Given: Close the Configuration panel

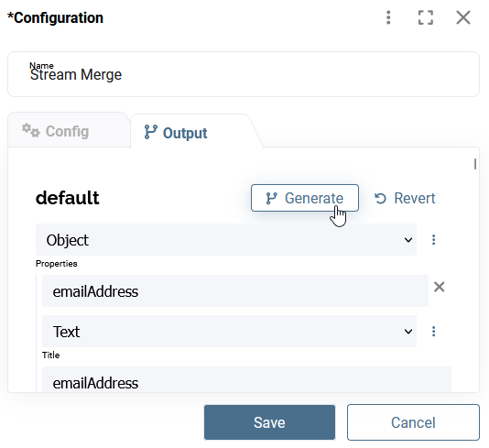Looking at the screenshot, I should pyautogui.click(x=463, y=17).
